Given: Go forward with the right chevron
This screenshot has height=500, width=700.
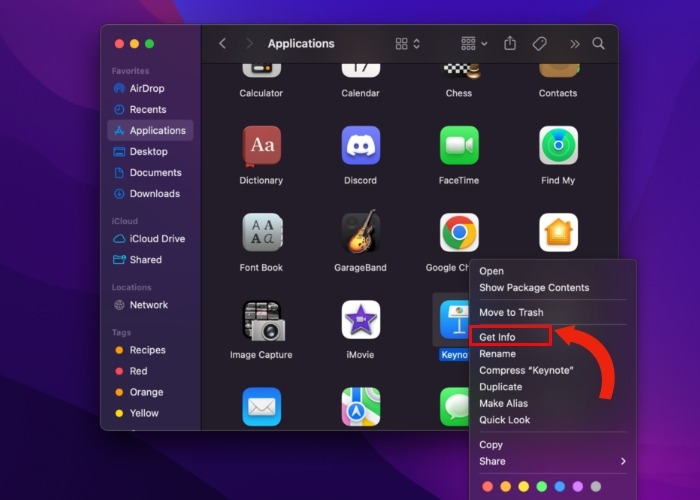Looking at the screenshot, I should coord(249,43).
